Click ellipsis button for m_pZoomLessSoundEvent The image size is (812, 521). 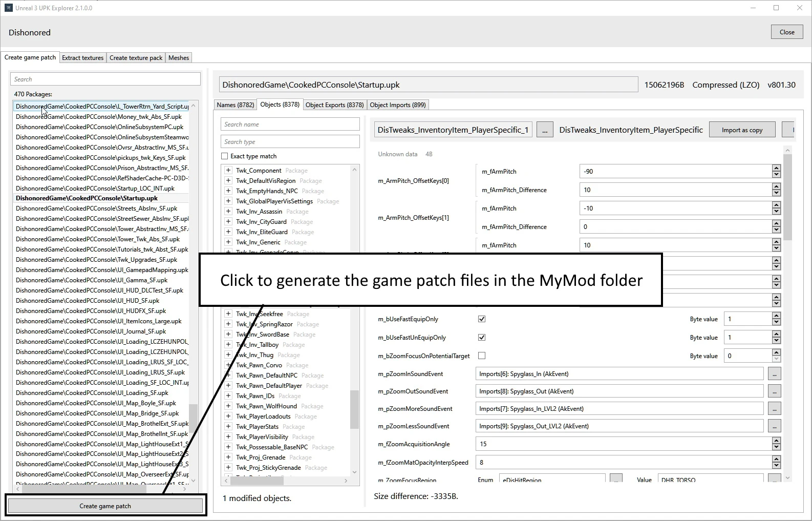click(x=774, y=426)
